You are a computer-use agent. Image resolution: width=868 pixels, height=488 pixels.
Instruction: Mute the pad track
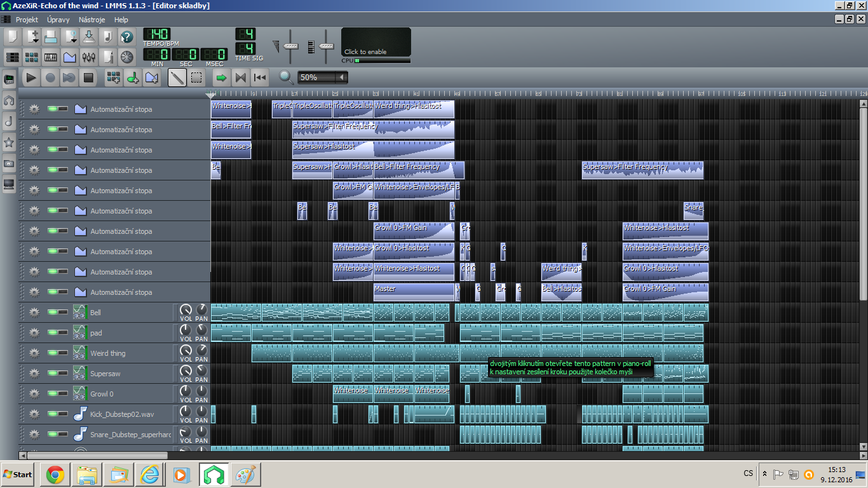[52, 332]
